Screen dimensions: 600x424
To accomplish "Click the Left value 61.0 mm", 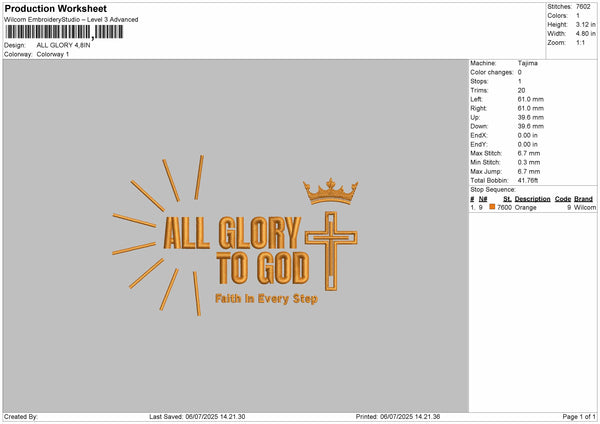I will point(530,99).
